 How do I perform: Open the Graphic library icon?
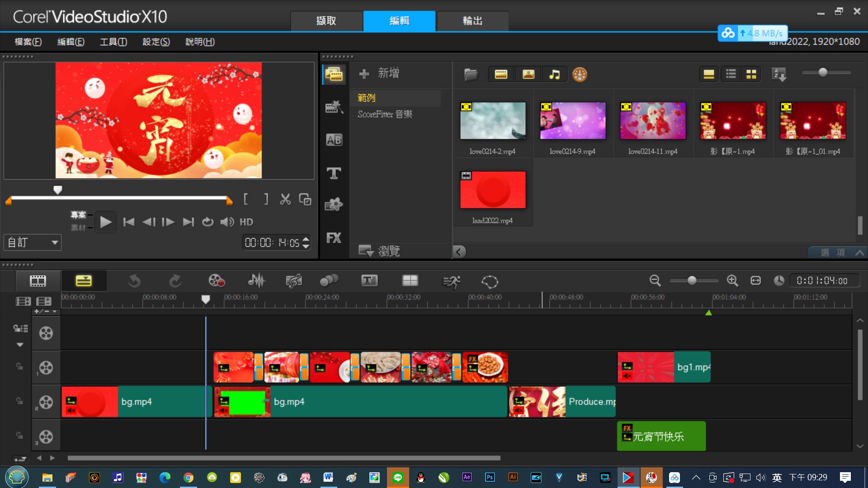point(334,205)
